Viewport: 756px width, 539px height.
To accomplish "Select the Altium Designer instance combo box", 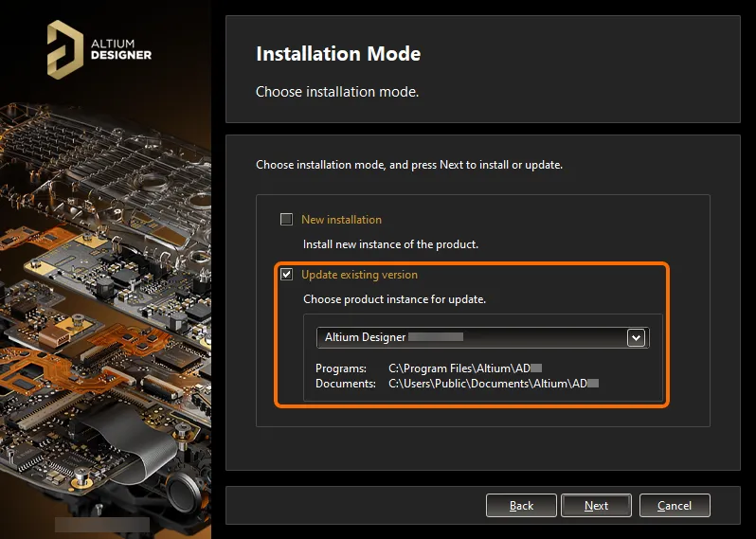I will (x=482, y=337).
